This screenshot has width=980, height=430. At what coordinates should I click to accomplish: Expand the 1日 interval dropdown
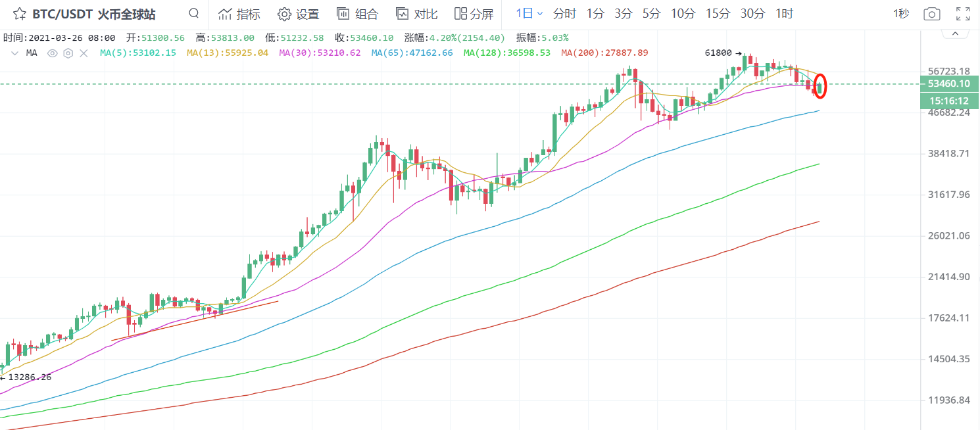[x=529, y=14]
